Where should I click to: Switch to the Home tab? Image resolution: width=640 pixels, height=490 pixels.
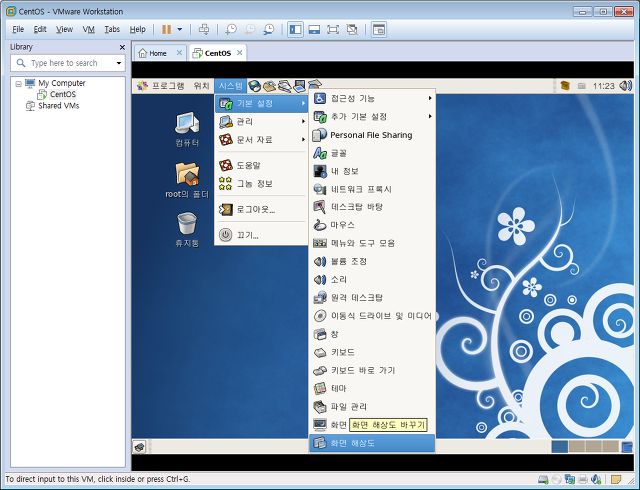click(158, 53)
